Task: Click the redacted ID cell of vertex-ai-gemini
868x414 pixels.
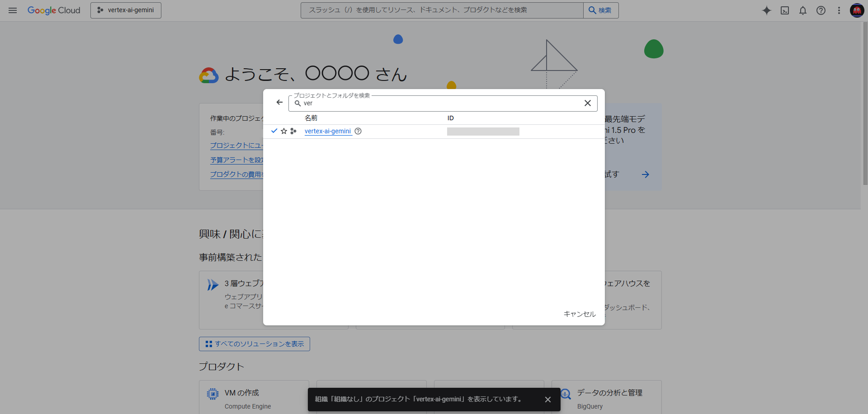Action: (x=483, y=132)
